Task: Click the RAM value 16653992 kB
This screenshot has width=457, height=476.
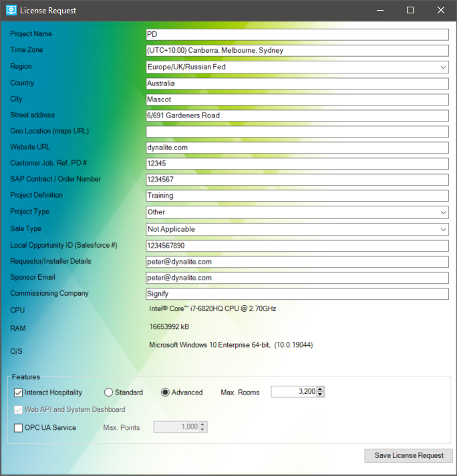Action: [x=169, y=327]
